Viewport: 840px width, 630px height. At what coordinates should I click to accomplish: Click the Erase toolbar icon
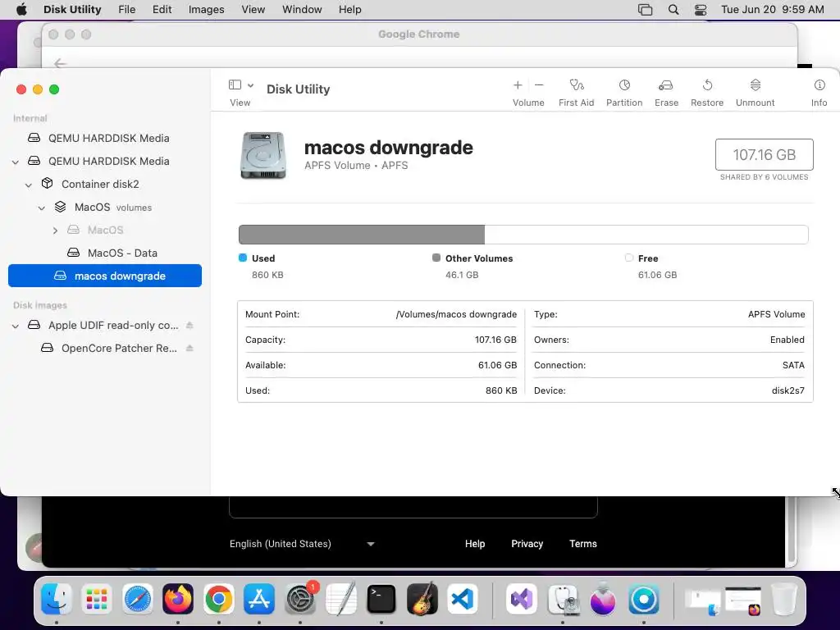click(666, 85)
